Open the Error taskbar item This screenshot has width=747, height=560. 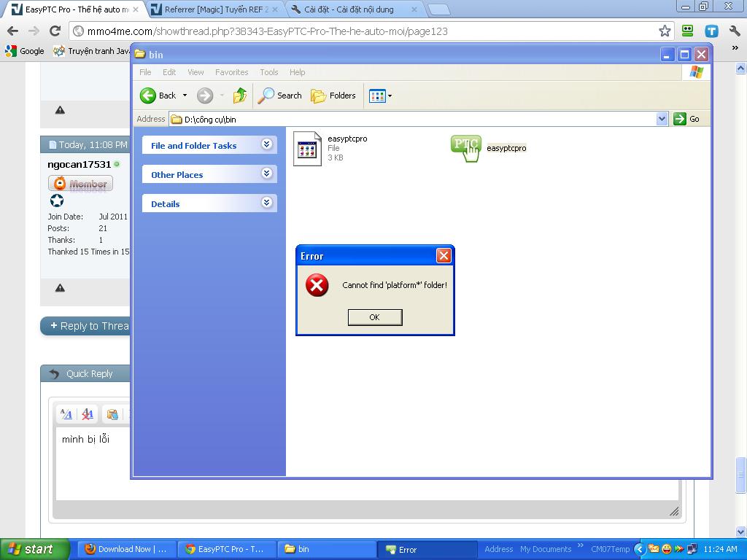427,549
